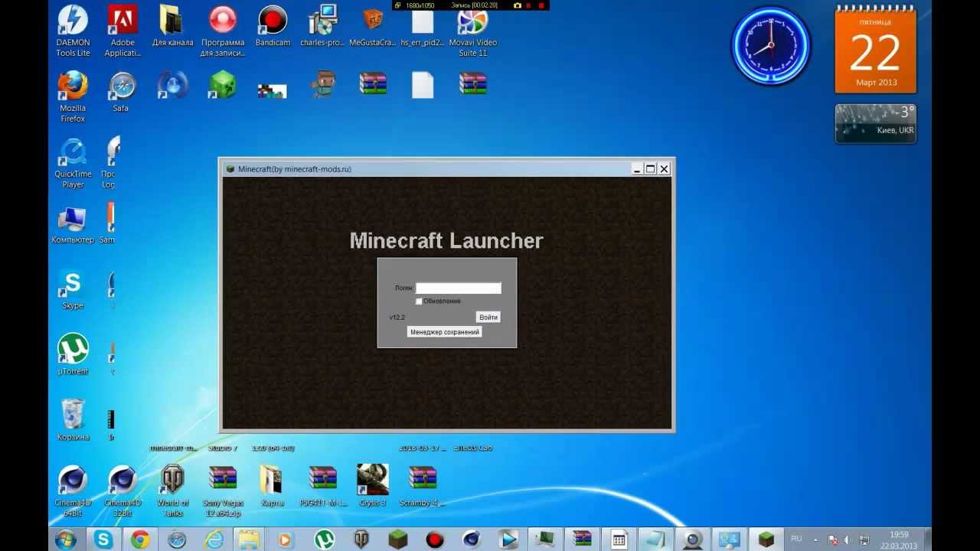Launch Cinema4D 32Bit desktop shortcut

coord(122,491)
